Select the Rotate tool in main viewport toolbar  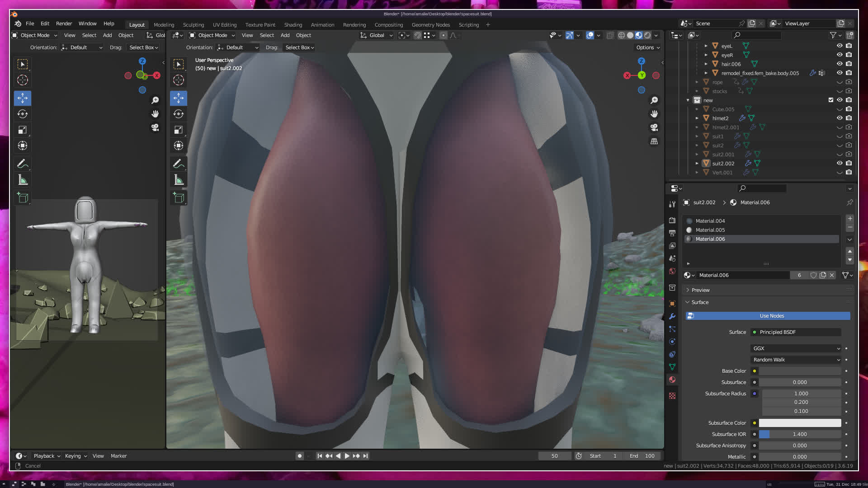(179, 114)
